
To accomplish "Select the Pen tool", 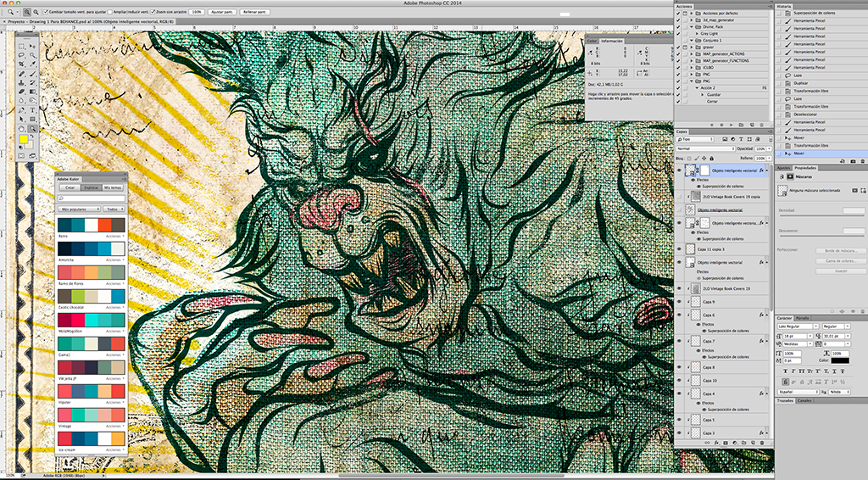I will 21,109.
